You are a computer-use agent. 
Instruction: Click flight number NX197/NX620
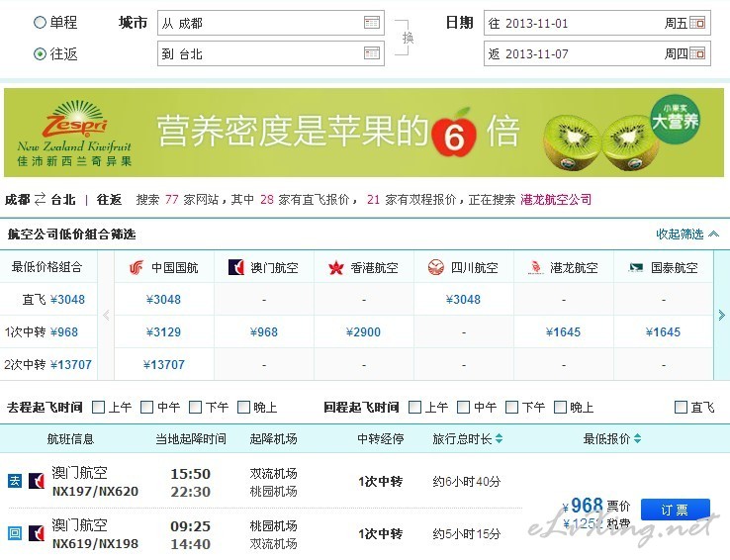95,491
